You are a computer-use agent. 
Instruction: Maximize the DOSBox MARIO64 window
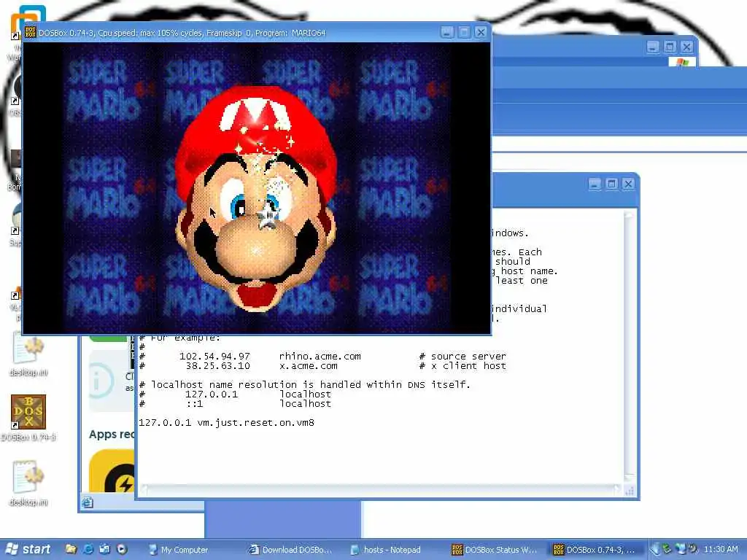pos(464,32)
